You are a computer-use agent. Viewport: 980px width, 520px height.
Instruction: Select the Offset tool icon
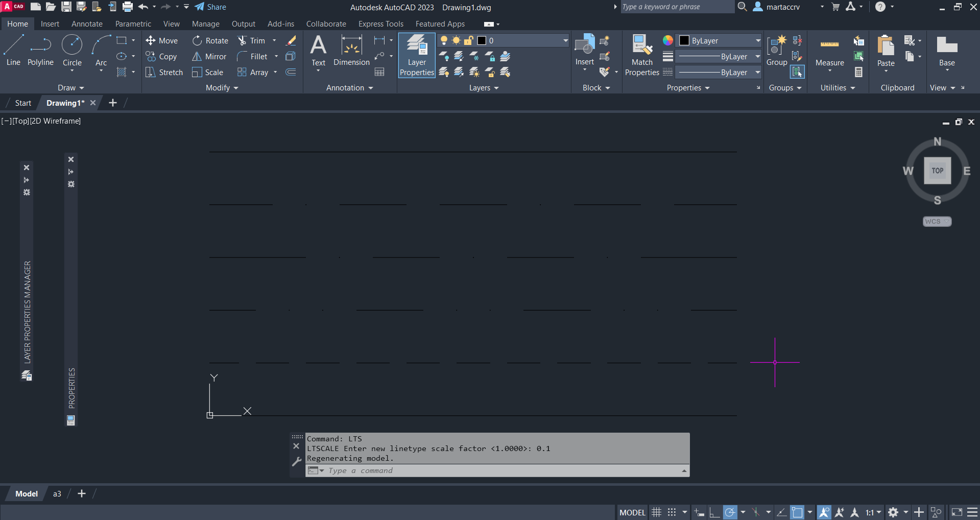click(x=291, y=72)
